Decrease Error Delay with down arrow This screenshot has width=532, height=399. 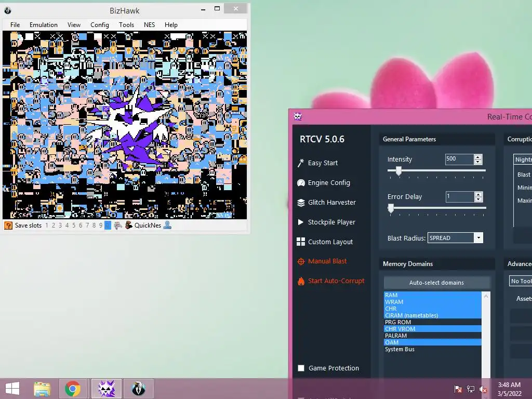[x=478, y=199]
